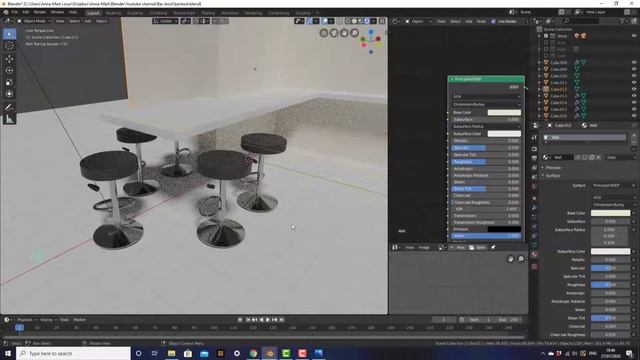Image resolution: width=640 pixels, height=360 pixels.
Task: Toggle visibility of Cube.008 in outliner
Action: pos(634,62)
